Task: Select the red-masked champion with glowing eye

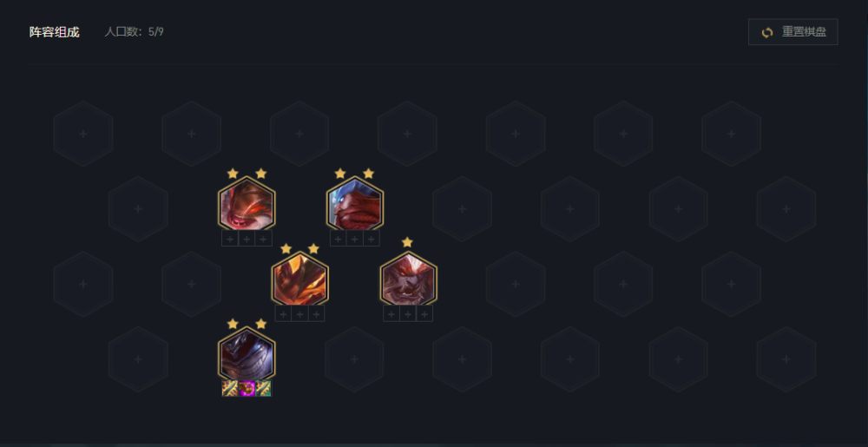Action: tap(247, 204)
